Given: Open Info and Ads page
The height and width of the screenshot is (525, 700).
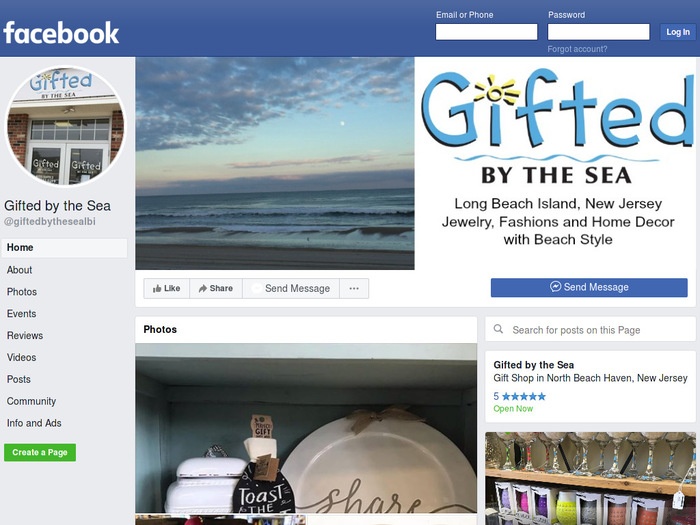Looking at the screenshot, I should coord(34,423).
